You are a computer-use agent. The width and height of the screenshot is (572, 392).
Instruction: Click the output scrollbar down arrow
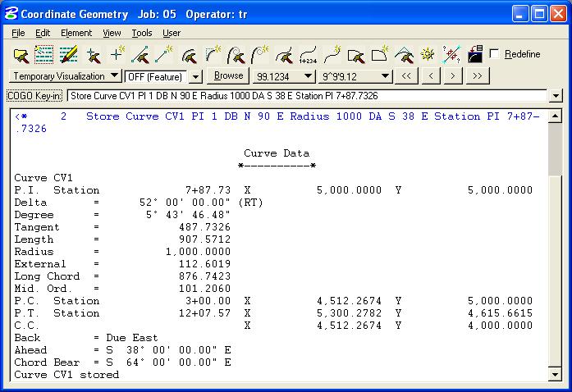pyautogui.click(x=555, y=374)
